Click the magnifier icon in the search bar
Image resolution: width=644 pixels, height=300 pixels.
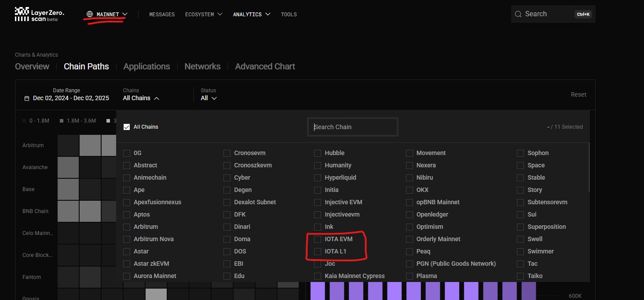click(x=518, y=14)
